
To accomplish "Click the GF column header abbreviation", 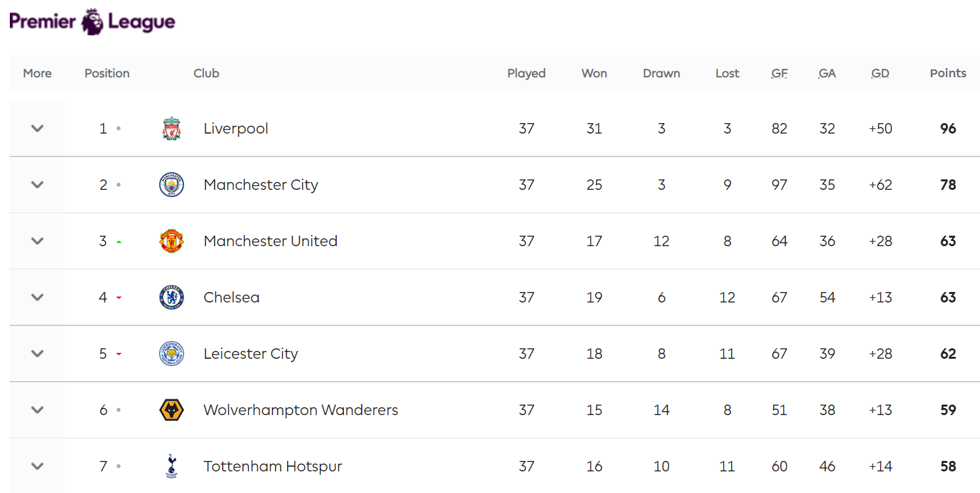I will [x=780, y=73].
